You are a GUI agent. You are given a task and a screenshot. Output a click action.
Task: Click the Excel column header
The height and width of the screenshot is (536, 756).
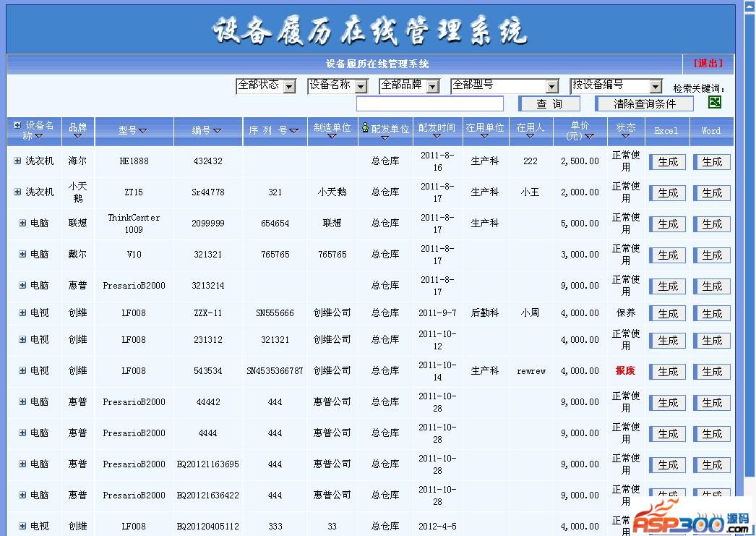point(666,131)
